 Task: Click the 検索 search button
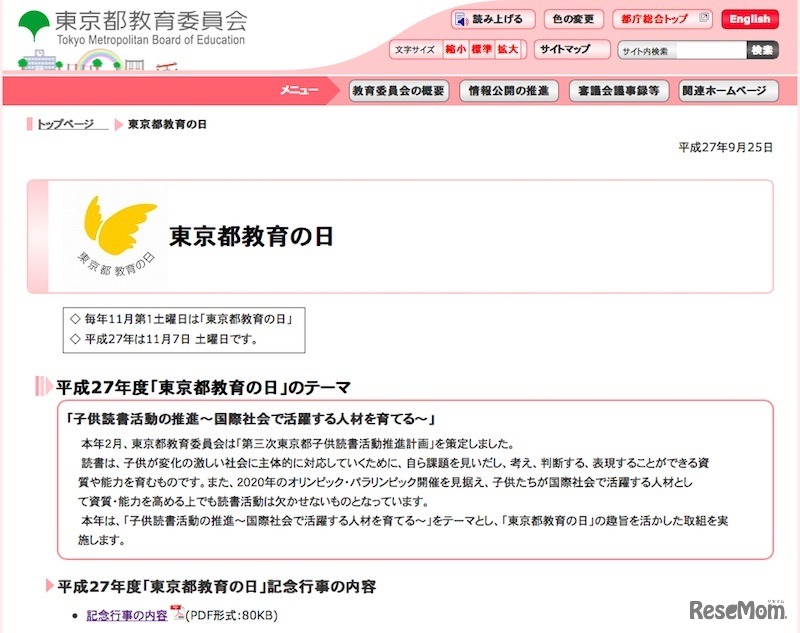pos(762,50)
